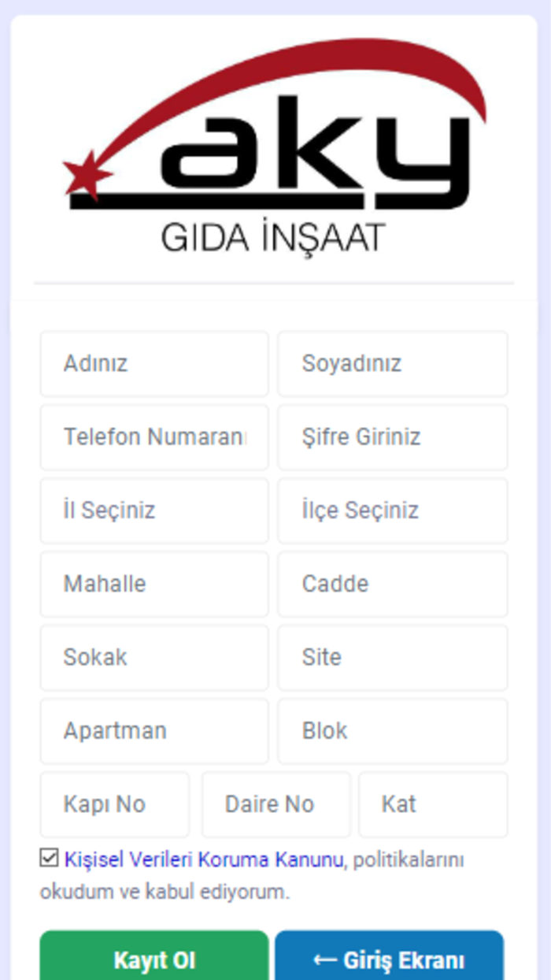Click the Adınız input field
Image resolution: width=551 pixels, height=980 pixels.
[x=153, y=364]
